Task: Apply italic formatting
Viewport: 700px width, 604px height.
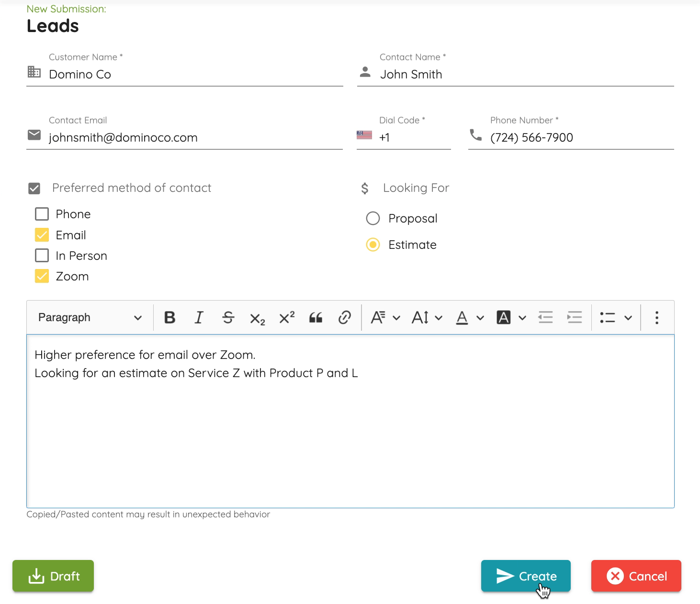Action: click(199, 317)
